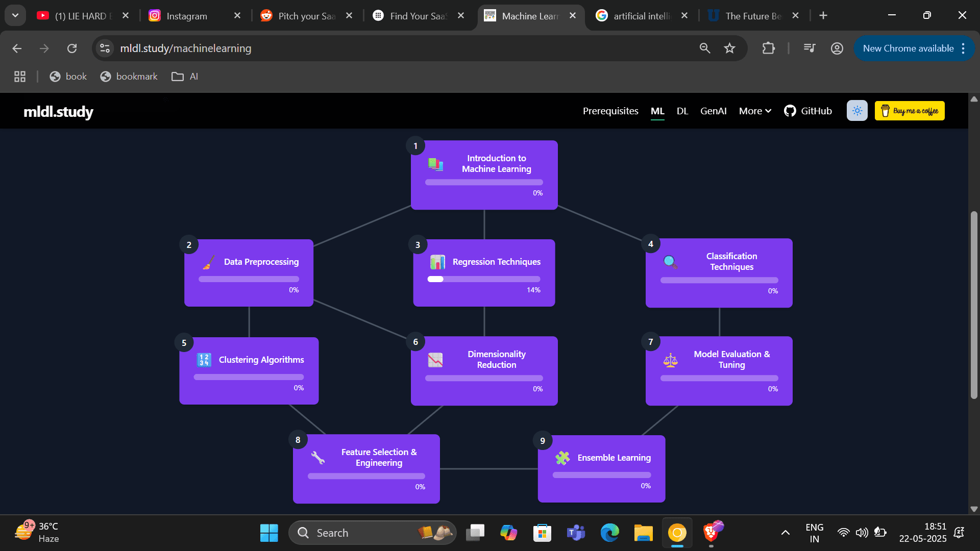Image resolution: width=980 pixels, height=551 pixels.
Task: Open Introduction to Machine Learning card
Action: (x=484, y=175)
